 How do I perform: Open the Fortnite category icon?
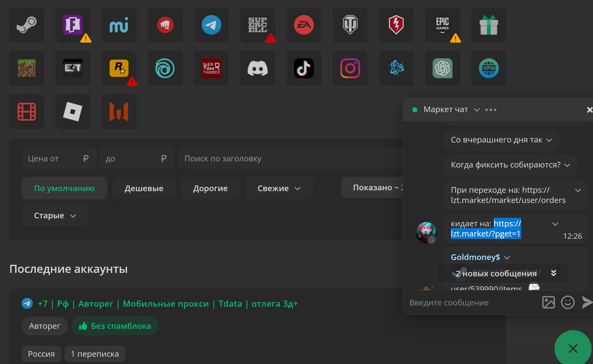click(73, 25)
